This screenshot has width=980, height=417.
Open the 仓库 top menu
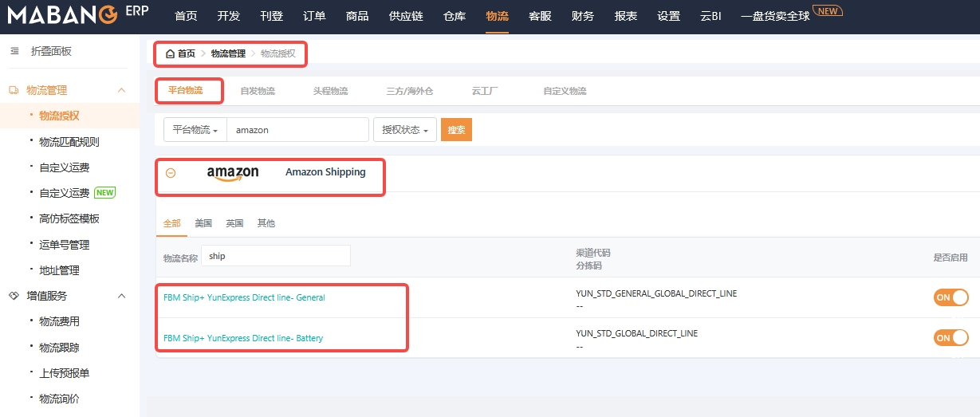[x=454, y=16]
